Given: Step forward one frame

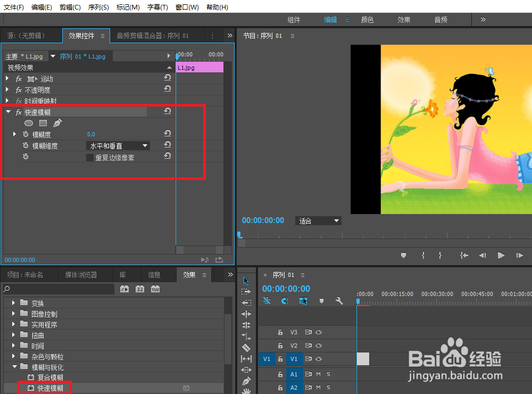Looking at the screenshot, I should 519,256.
